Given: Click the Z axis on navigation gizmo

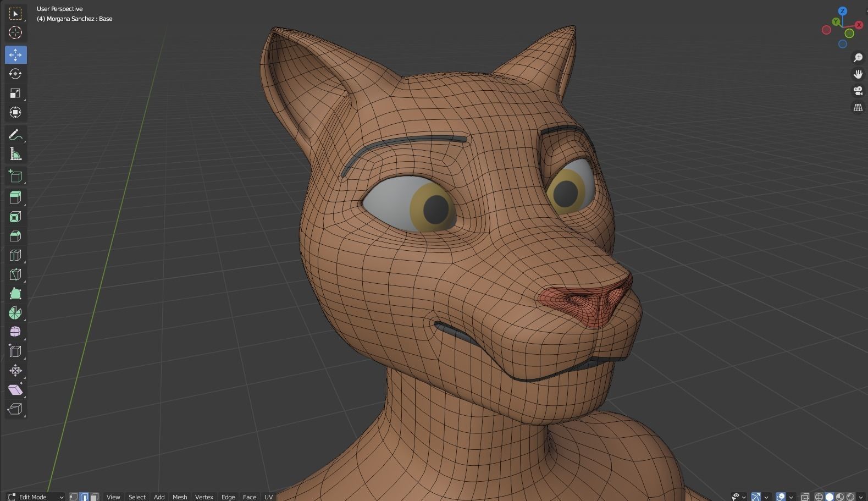Looking at the screenshot, I should pyautogui.click(x=843, y=11).
